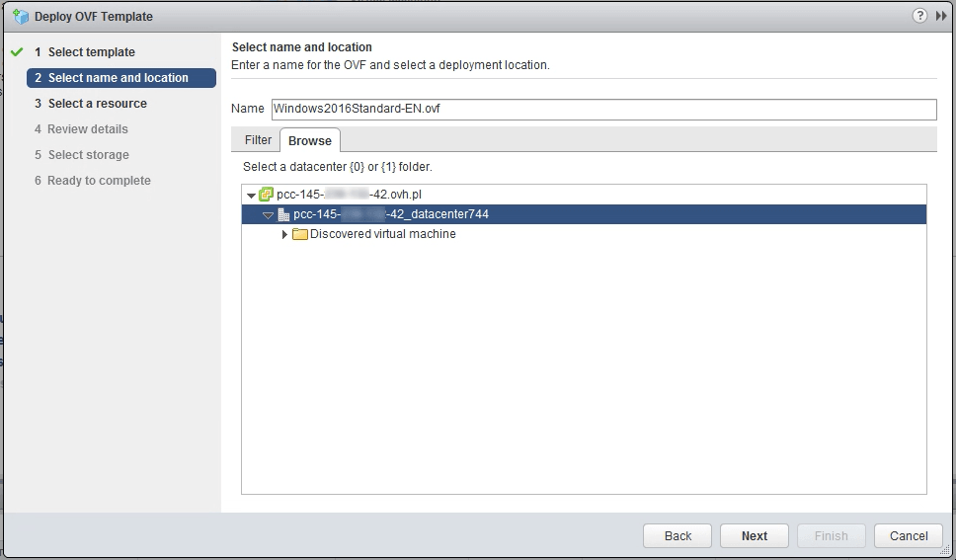This screenshot has height=560, width=956.
Task: Click the 'Select name and location' heading
Action: tap(302, 47)
